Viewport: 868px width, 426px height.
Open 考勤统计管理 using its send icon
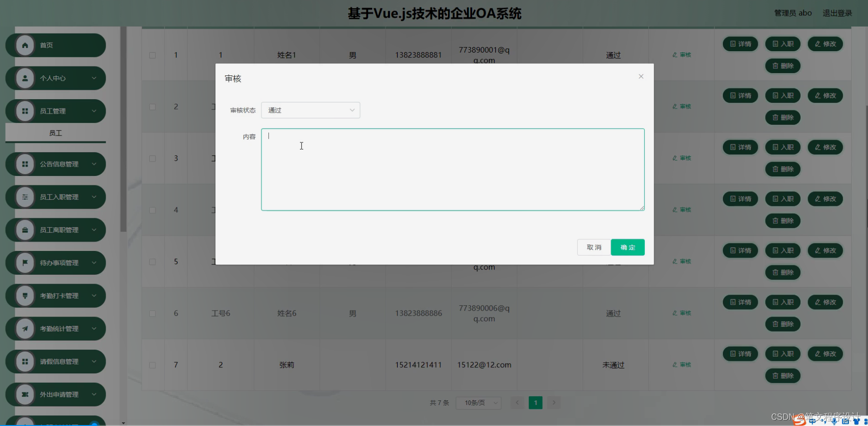25,329
